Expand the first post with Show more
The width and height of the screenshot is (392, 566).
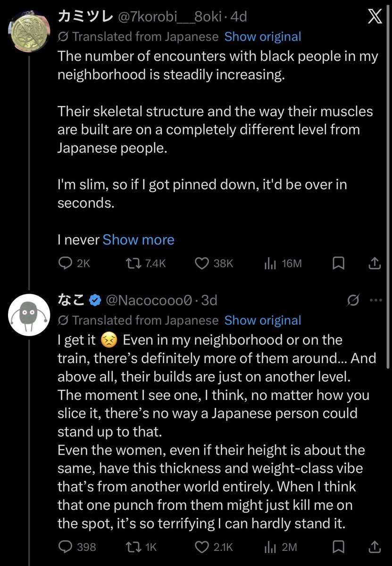click(x=139, y=240)
